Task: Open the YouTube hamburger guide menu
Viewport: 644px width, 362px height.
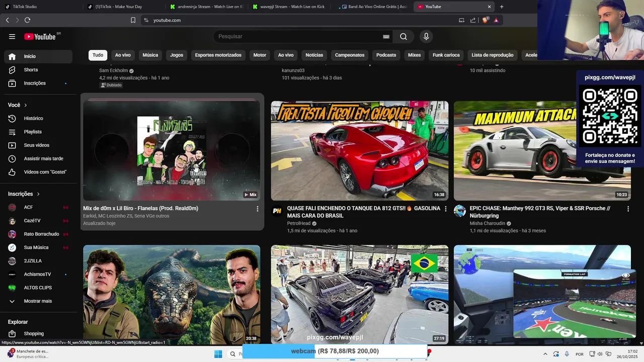Action: coord(12,36)
